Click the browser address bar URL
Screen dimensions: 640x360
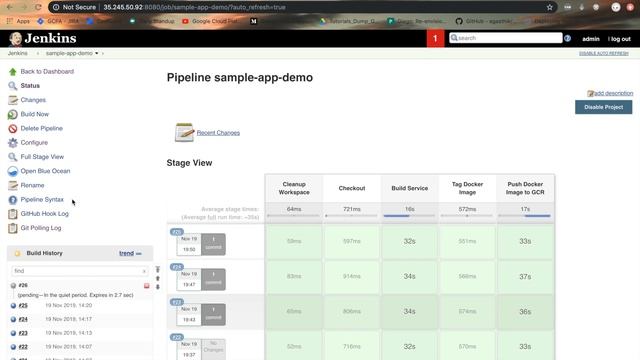(x=194, y=7)
